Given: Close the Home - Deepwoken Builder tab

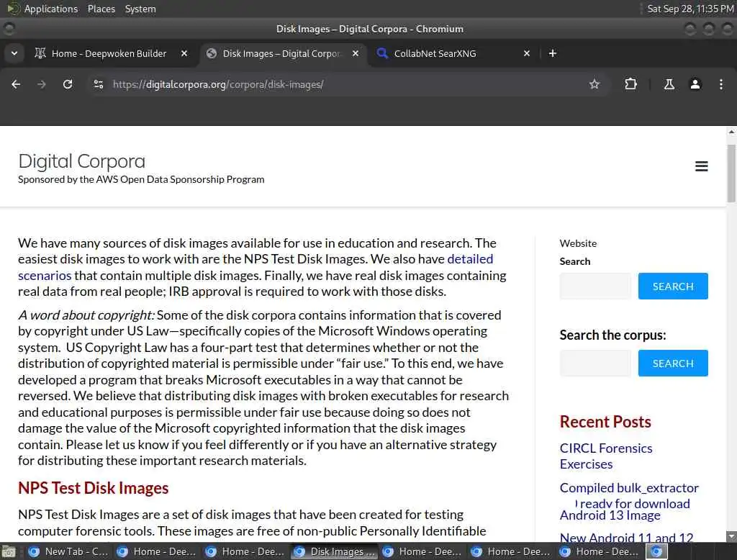Looking at the screenshot, I should [184, 53].
